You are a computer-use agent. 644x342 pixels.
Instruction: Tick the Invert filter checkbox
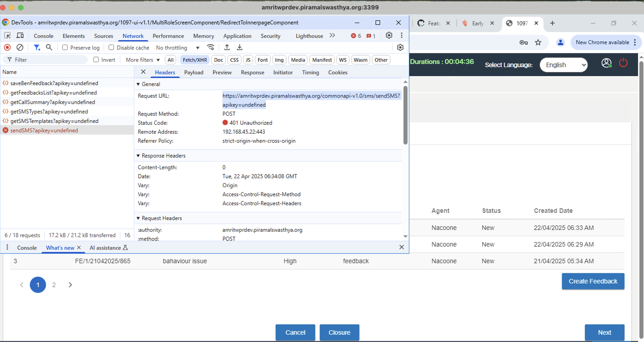coord(96,60)
